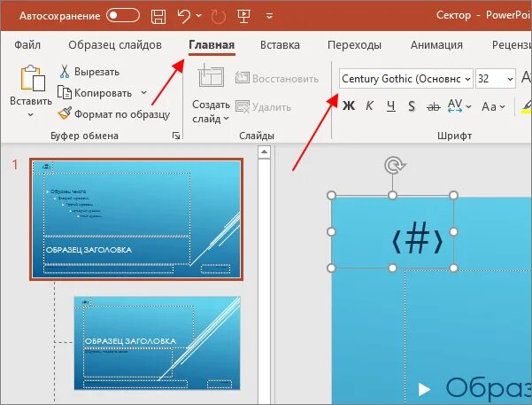Toggle bold Ж formatting
532x405 pixels.
coord(349,106)
